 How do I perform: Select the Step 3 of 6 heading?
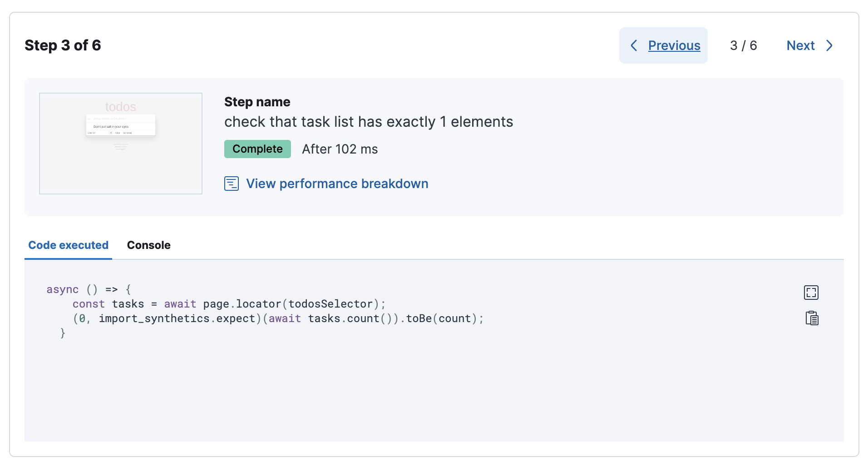pyautogui.click(x=63, y=45)
